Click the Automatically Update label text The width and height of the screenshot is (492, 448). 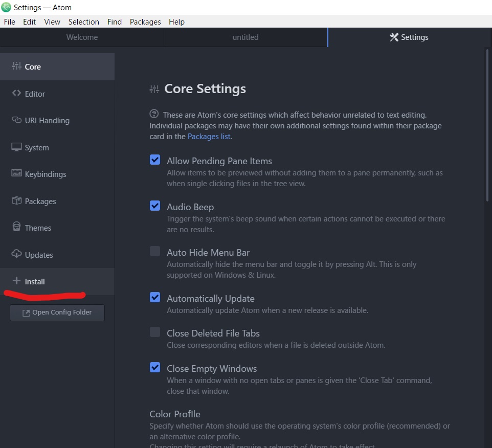pos(211,299)
